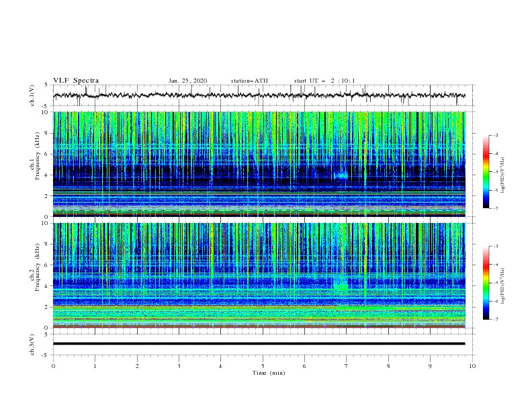Click the thick black ch.3 trace
The image size is (532, 411).
coord(259,344)
